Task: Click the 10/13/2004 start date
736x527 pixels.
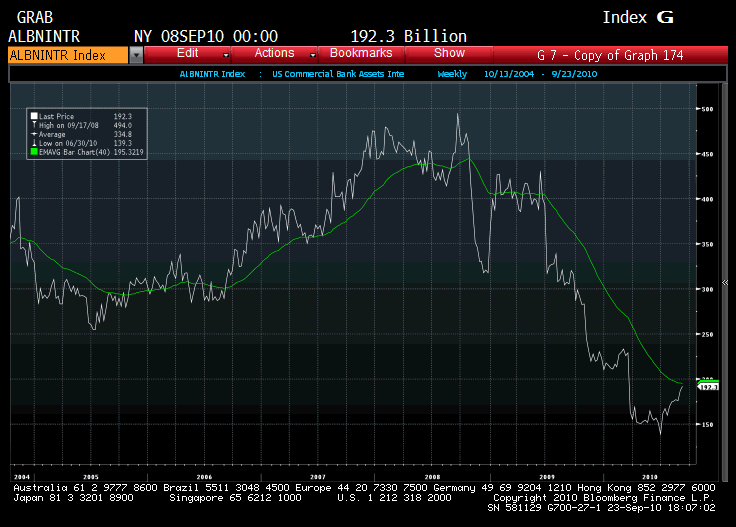Action: [x=509, y=74]
